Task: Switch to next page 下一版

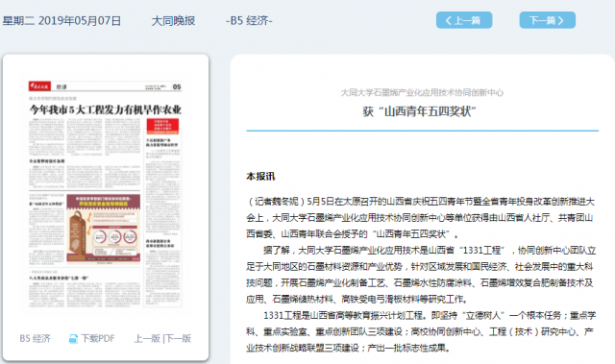Action: 178,338
